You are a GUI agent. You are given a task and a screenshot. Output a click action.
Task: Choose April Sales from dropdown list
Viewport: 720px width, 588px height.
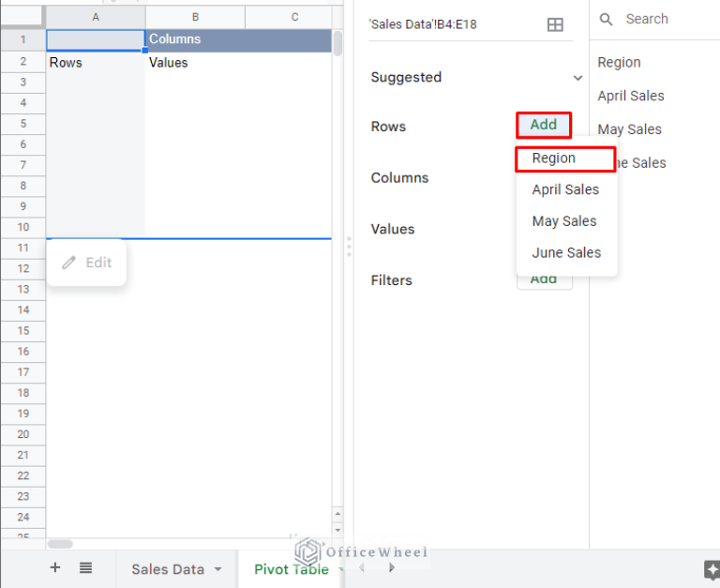tap(565, 189)
